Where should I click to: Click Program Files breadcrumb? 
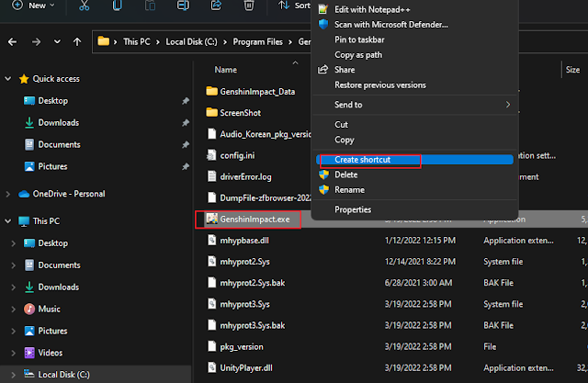pyautogui.click(x=257, y=42)
